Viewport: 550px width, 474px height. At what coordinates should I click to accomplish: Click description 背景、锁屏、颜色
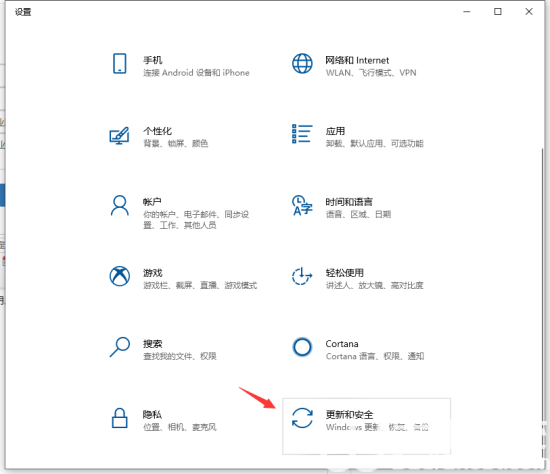[175, 143]
